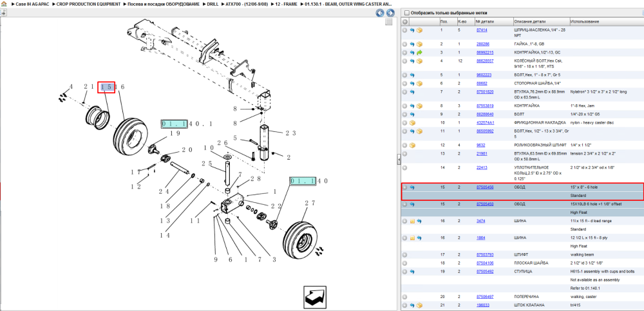644x311 pixels.
Task: Click box icon for part 196033
Action: (419, 305)
